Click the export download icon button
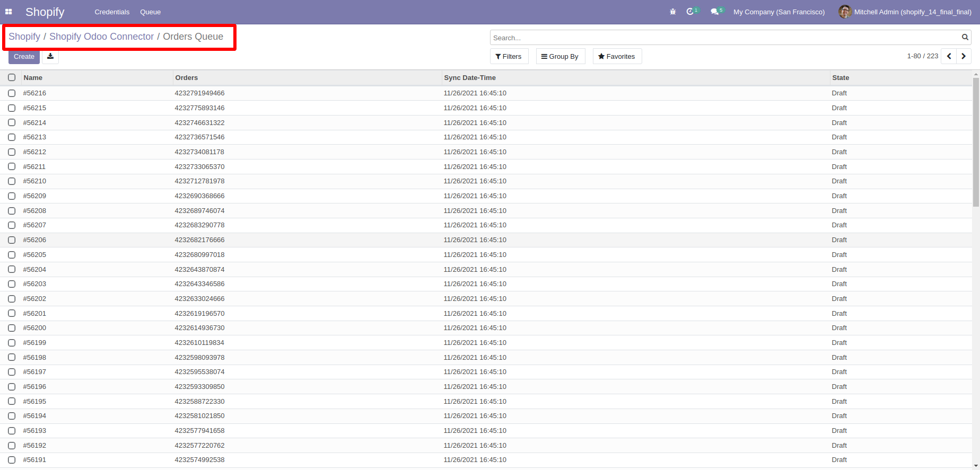The height and width of the screenshot is (470, 980). 50,56
